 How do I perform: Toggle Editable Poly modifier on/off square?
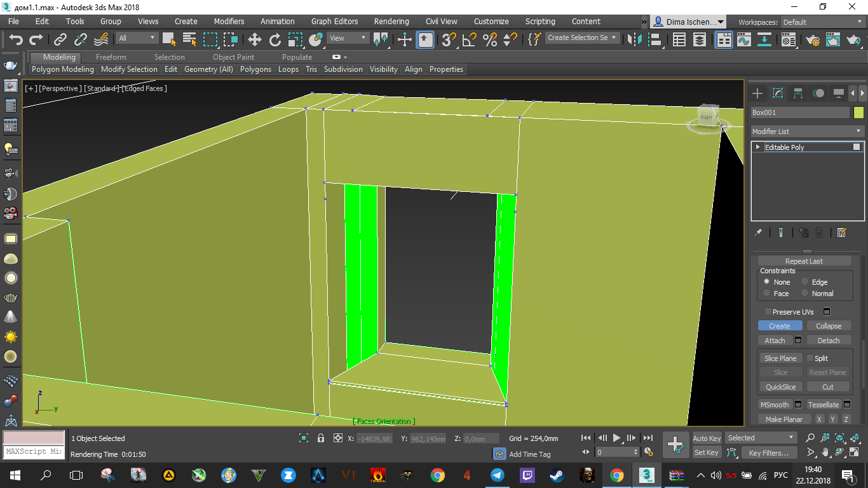(x=857, y=147)
